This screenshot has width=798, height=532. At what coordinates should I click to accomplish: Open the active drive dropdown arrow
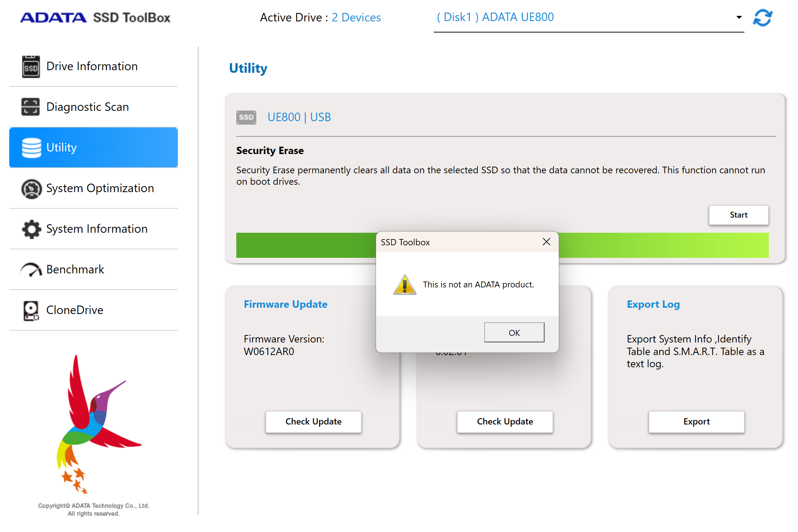pos(739,17)
